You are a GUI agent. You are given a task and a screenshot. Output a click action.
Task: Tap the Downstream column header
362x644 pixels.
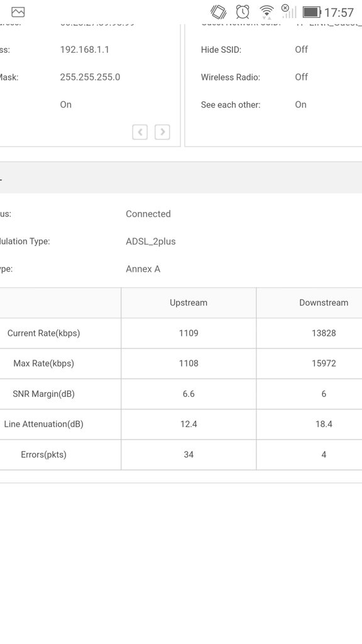pos(324,303)
